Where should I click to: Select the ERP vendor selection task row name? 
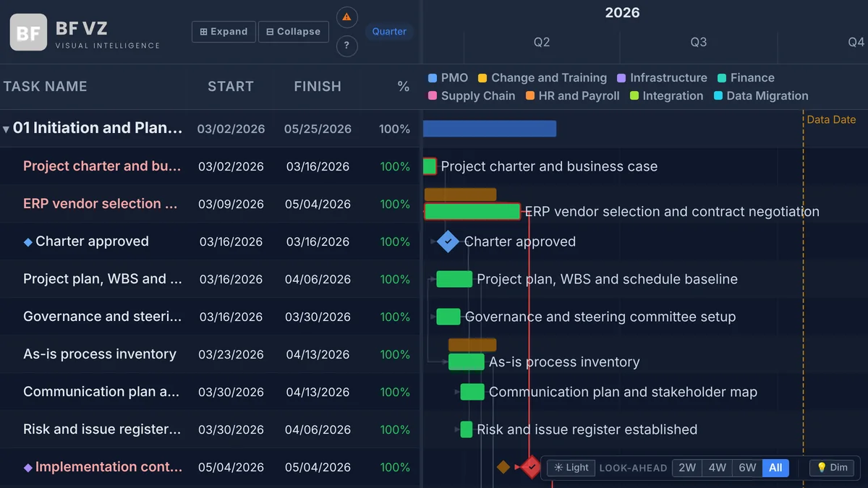coord(101,204)
